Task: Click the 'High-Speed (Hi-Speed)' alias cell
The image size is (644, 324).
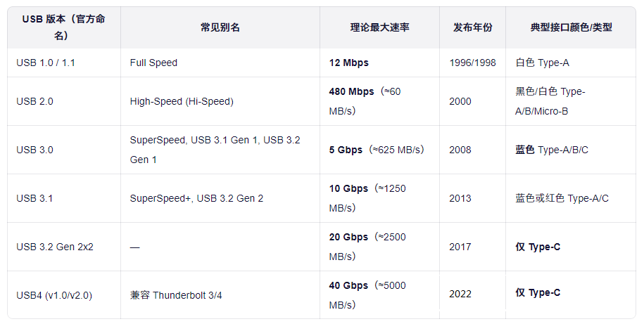Action: (x=182, y=101)
